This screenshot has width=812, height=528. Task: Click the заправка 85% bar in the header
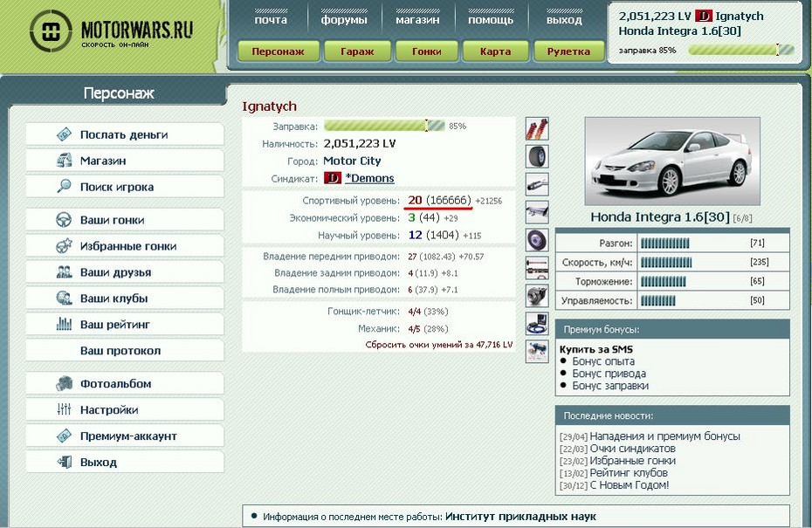[x=741, y=51]
